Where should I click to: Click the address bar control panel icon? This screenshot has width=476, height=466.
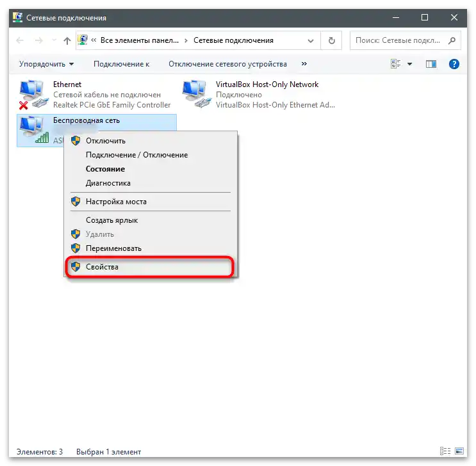(83, 40)
